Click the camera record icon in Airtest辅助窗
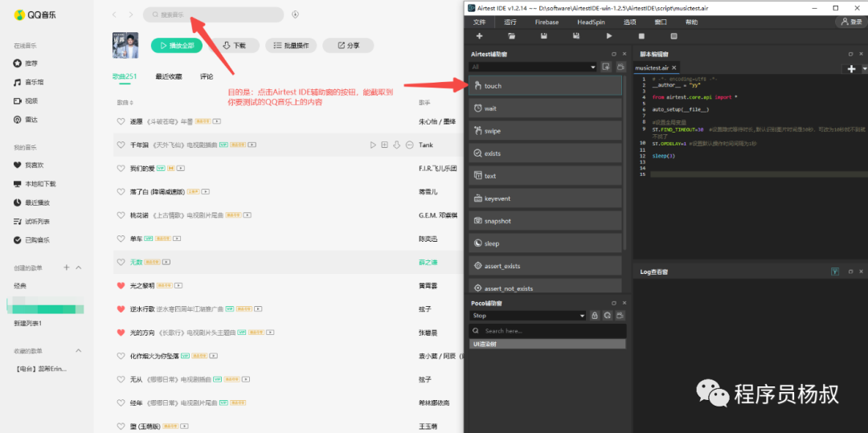Screen dimensions: 868x433 point(620,67)
